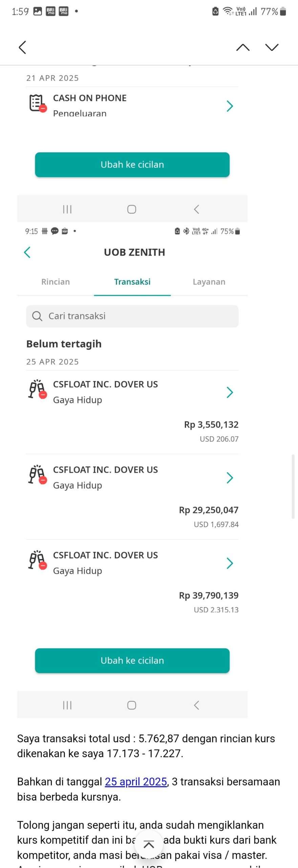Open the 25 april 2025 date link

136,782
